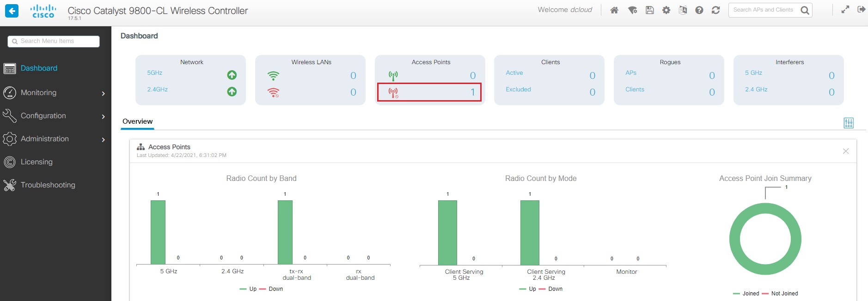Toggle Up legend in Radio Count by Mode

(x=528, y=289)
